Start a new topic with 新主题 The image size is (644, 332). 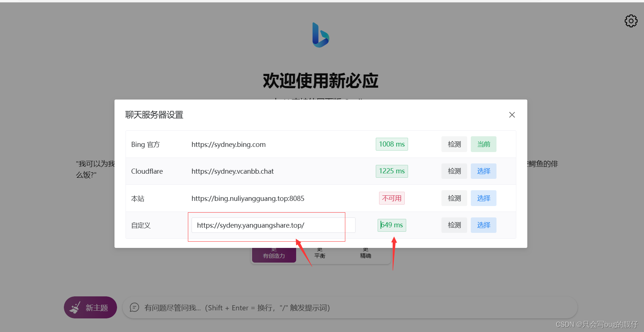(90, 307)
